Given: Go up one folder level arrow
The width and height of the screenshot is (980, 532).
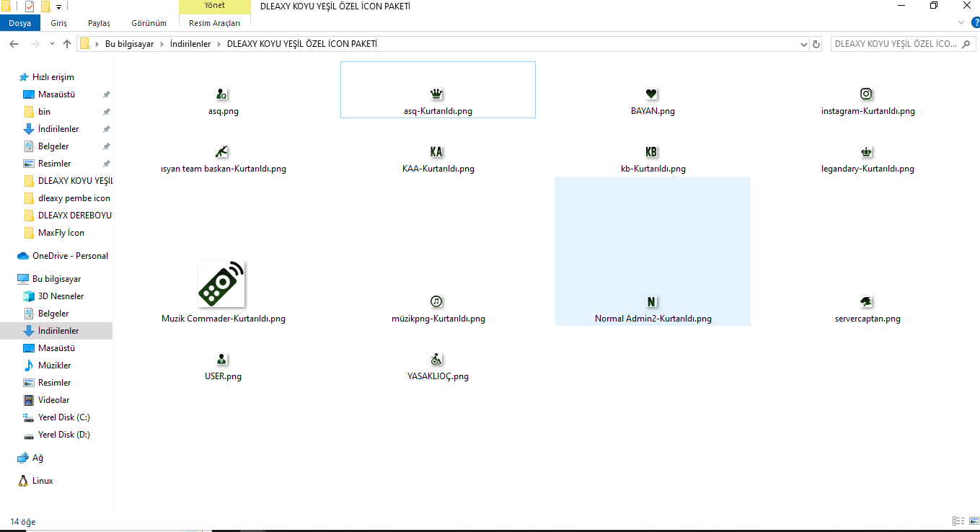Looking at the screenshot, I should click(x=67, y=44).
